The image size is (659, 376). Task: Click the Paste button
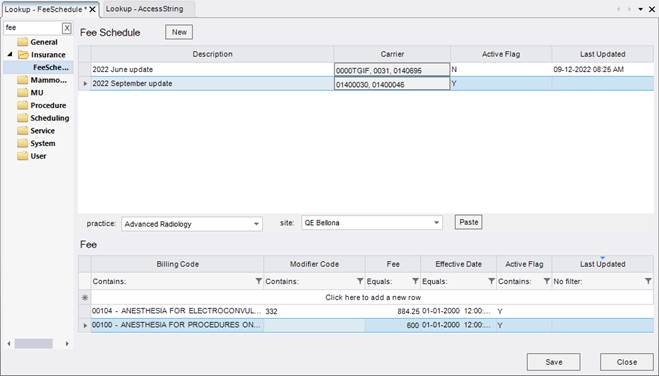coord(468,222)
